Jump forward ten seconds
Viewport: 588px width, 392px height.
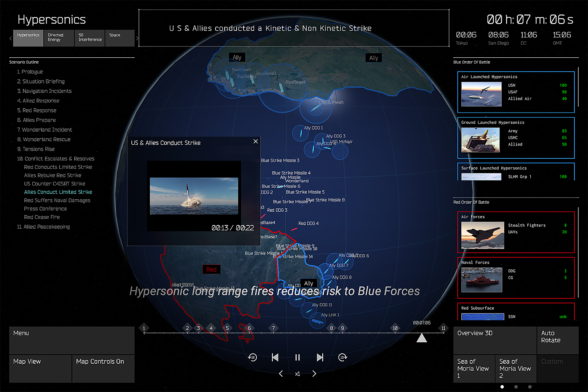coord(343,358)
